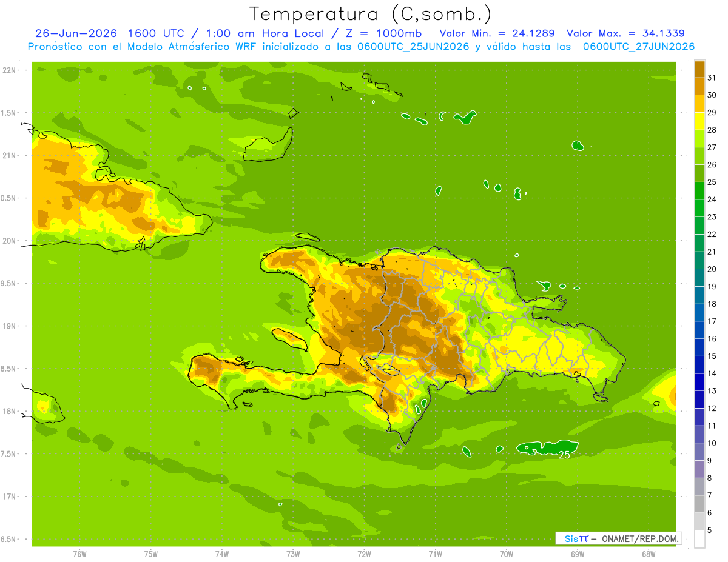The height and width of the screenshot is (562, 728).
Task: Click the '73W' longitude label
Action: coord(293,554)
